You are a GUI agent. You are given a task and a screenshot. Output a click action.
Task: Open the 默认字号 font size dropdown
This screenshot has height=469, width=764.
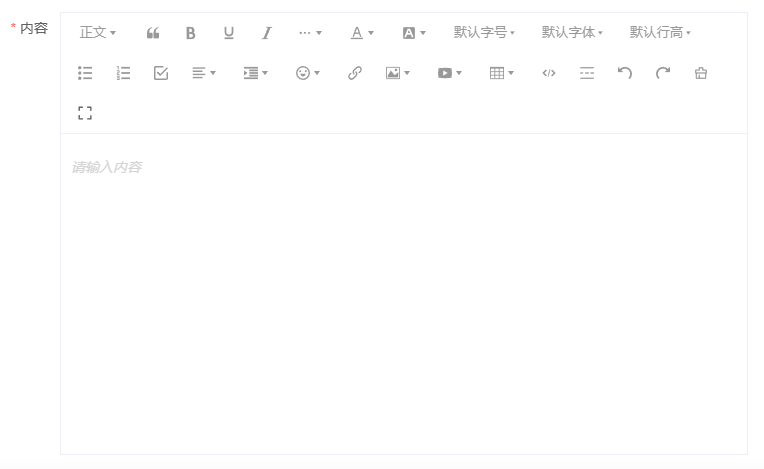[x=484, y=33]
